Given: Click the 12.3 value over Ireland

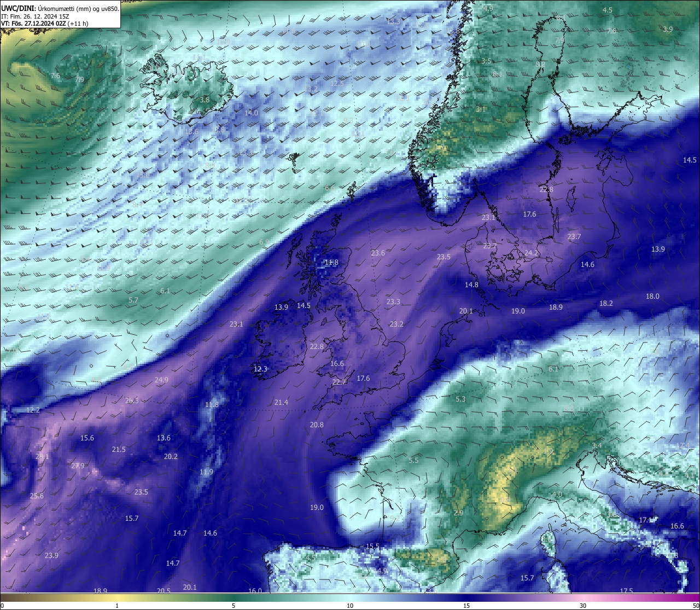Looking at the screenshot, I should coord(260,369).
